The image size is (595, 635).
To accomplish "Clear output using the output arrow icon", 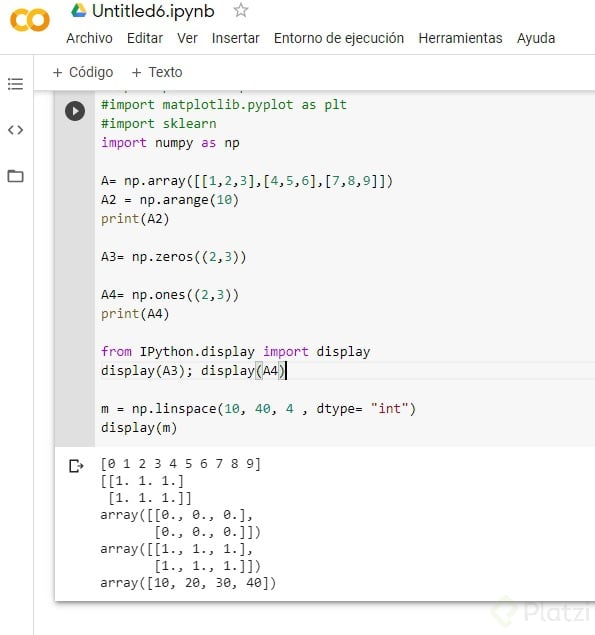I will tap(76, 466).
